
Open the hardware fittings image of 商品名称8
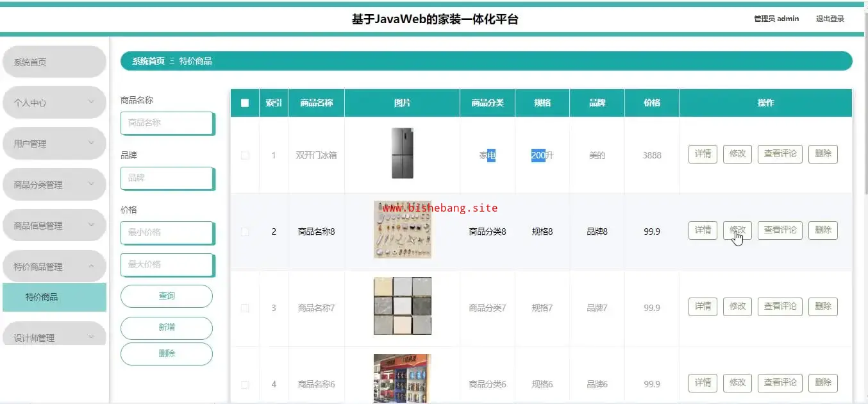(x=403, y=230)
